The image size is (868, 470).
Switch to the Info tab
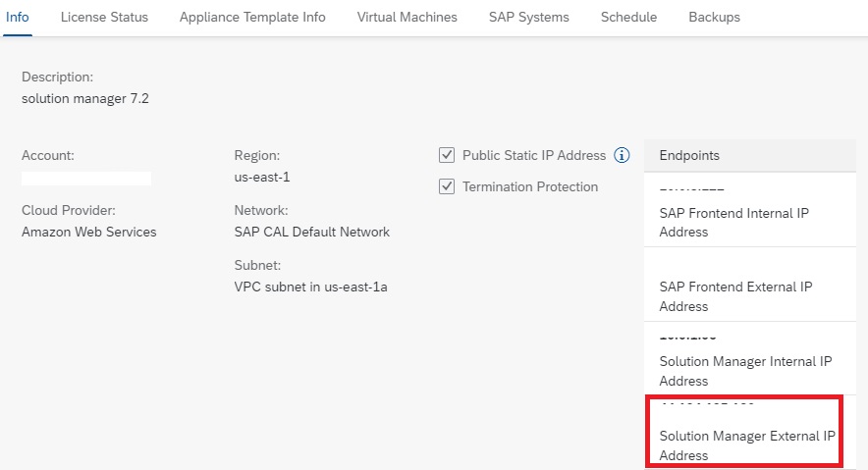(18, 18)
